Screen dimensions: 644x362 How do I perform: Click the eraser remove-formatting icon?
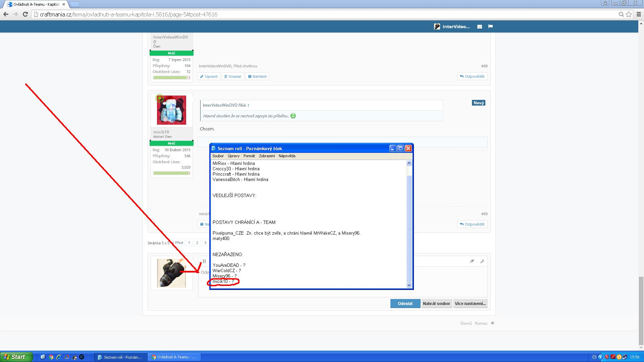(472, 261)
